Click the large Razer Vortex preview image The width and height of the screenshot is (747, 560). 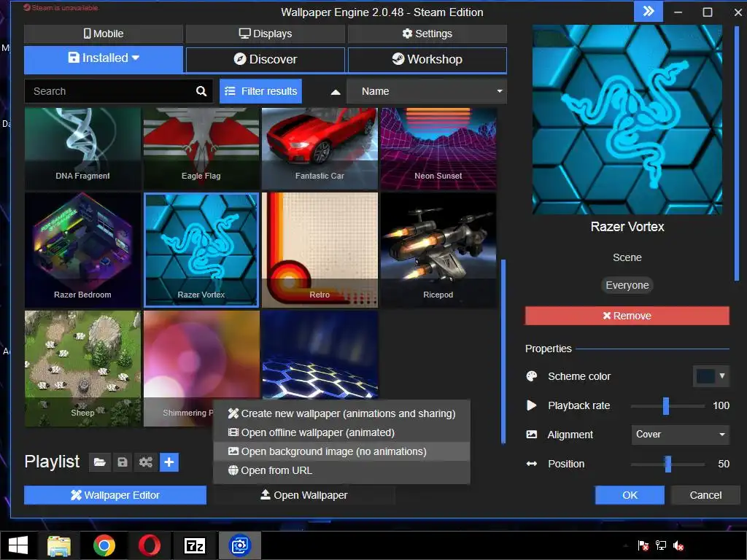(x=627, y=120)
